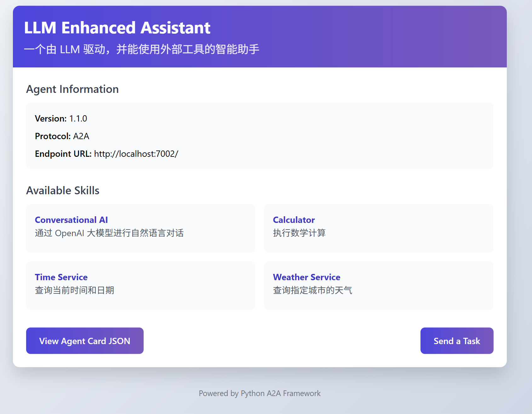Select the Calculator skill title
The image size is (532, 414).
point(294,220)
